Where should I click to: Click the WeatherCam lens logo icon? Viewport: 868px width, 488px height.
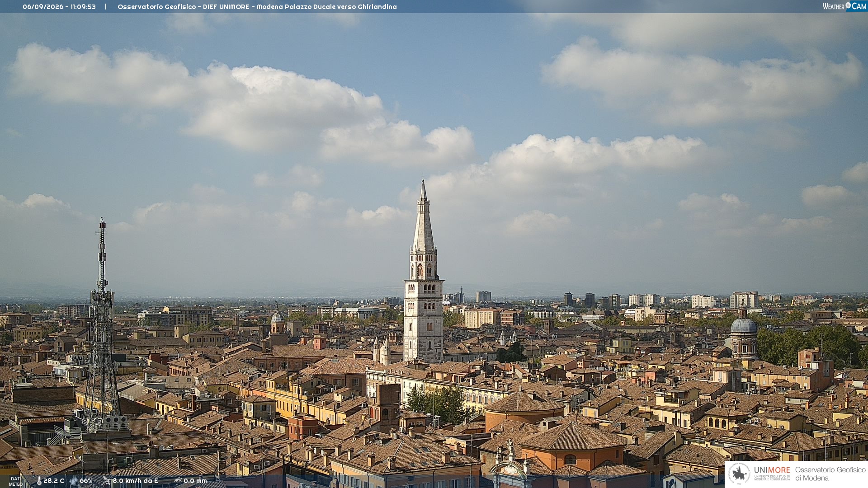click(x=848, y=5)
